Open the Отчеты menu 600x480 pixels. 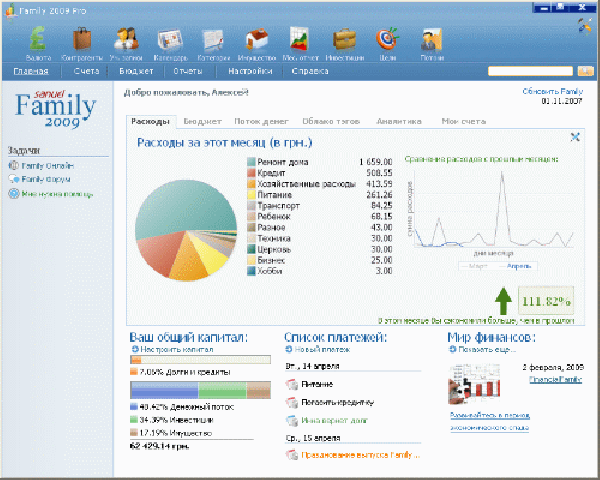coord(188,71)
